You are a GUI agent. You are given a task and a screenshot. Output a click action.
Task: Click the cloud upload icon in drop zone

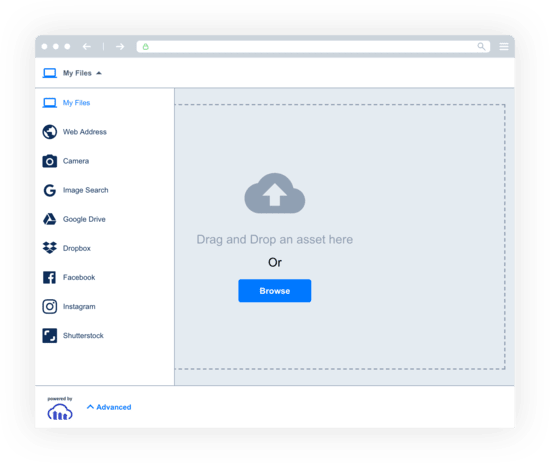click(275, 193)
